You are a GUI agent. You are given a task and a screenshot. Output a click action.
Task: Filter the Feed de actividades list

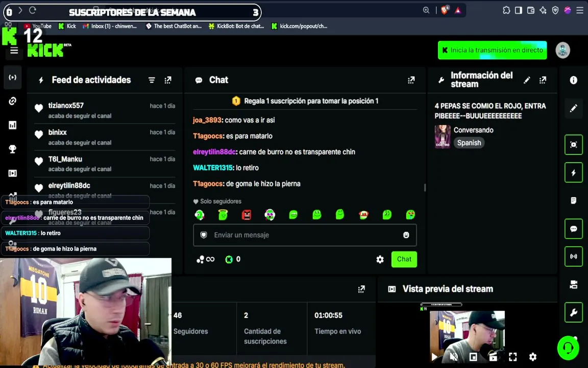tap(152, 80)
